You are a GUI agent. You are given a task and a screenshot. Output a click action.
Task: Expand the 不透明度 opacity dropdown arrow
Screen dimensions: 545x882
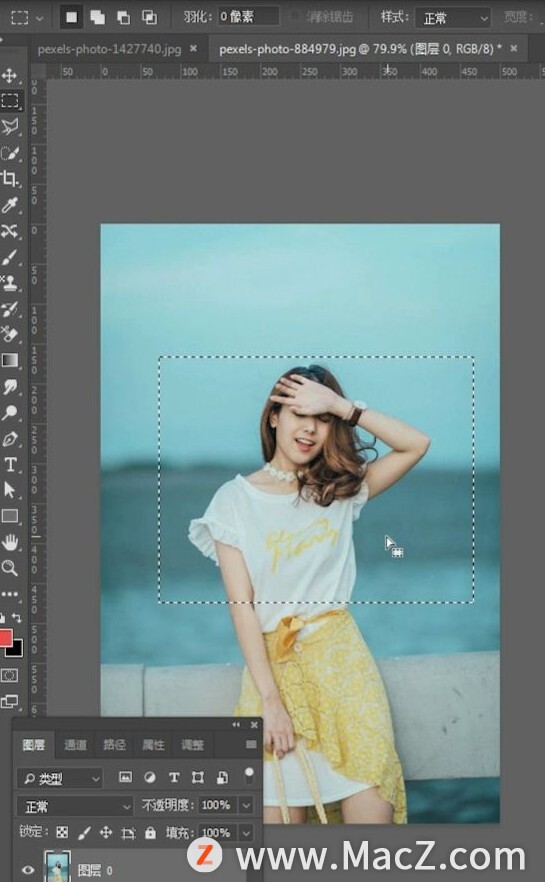click(246, 806)
